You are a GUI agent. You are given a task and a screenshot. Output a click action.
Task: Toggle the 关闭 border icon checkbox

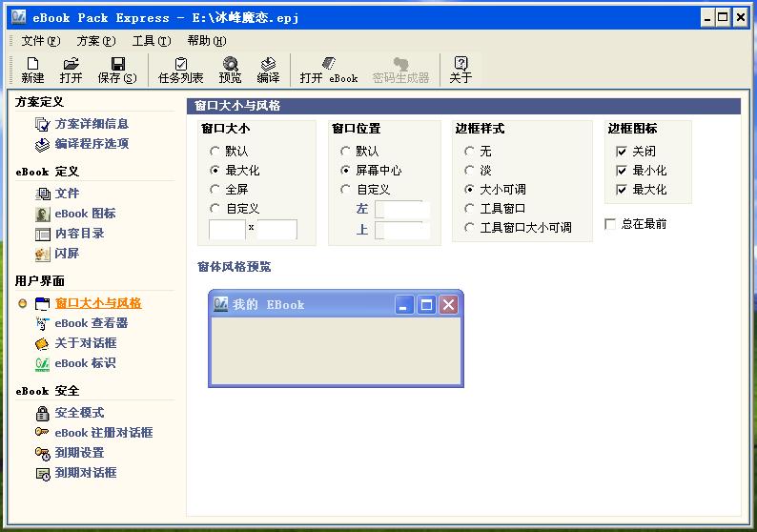click(x=622, y=152)
